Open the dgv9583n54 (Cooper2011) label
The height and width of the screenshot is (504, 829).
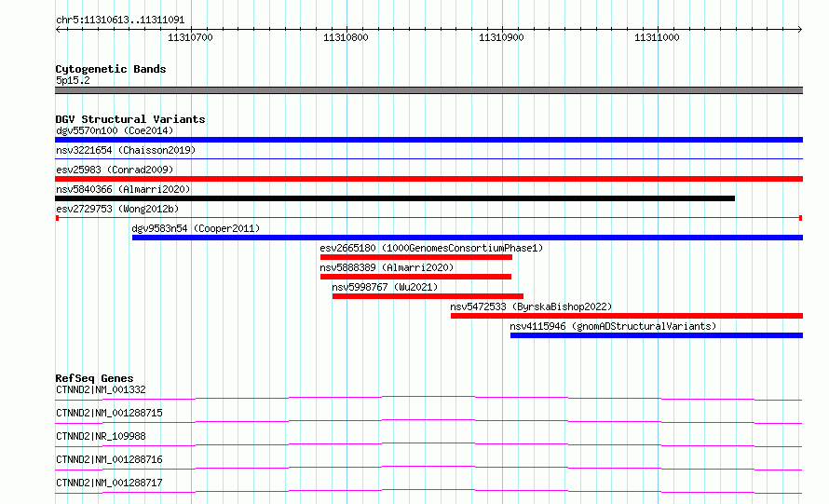[x=197, y=228]
